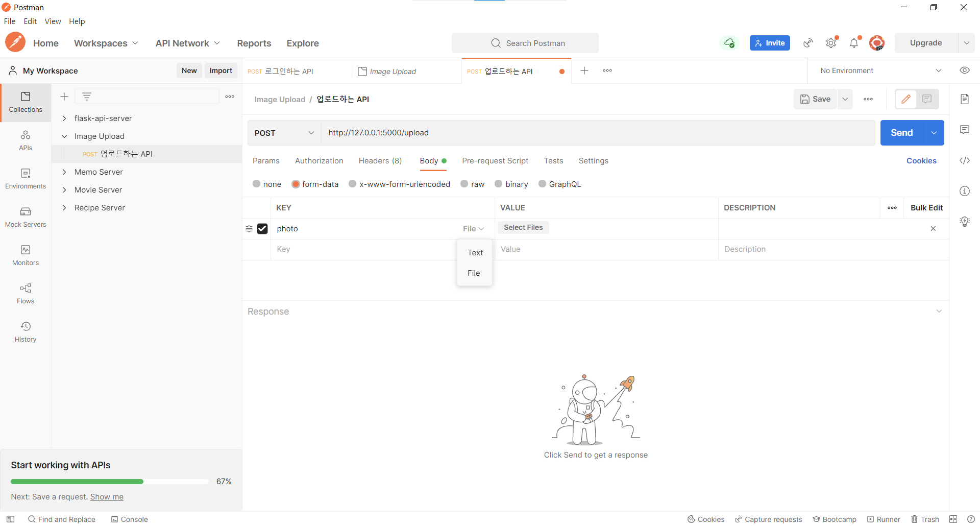Open the Collections sidebar panel

pyautogui.click(x=26, y=102)
